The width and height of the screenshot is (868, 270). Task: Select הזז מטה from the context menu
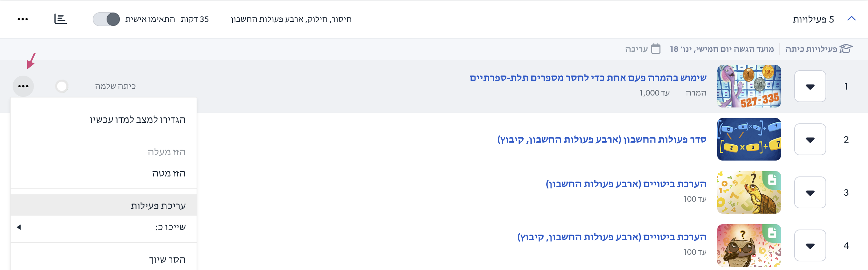[104, 173]
